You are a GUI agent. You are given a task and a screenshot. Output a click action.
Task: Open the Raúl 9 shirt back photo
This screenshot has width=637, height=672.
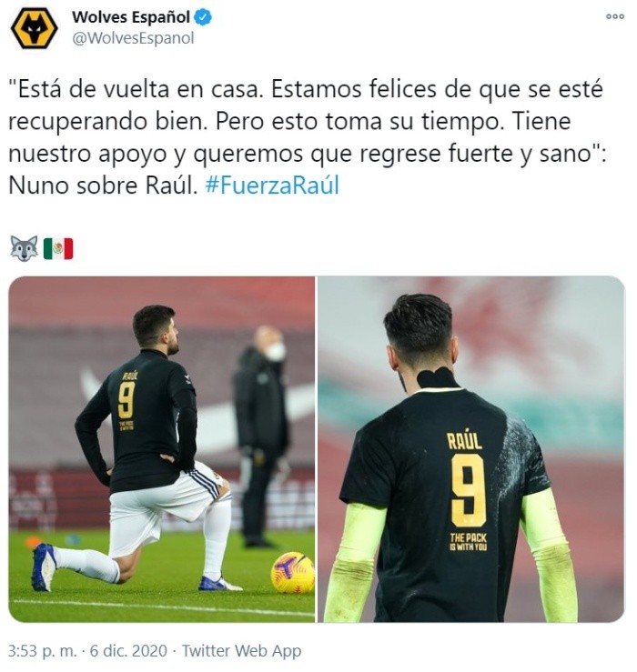471,449
